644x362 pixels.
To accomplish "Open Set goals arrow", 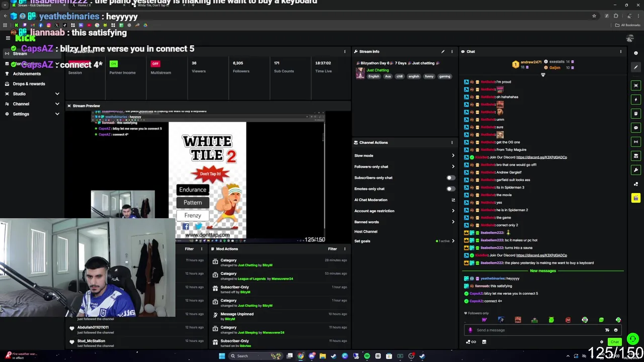I will pos(453,241).
